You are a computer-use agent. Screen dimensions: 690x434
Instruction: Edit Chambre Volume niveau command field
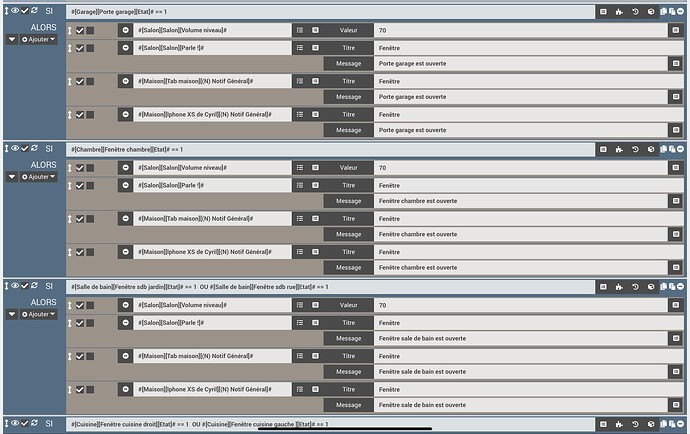(213, 168)
